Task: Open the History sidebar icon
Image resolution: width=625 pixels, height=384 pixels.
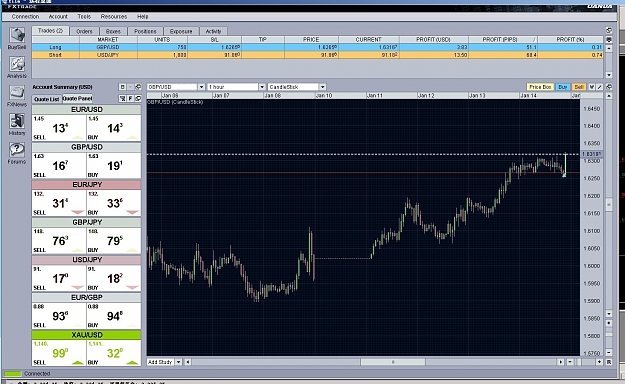Action: click(x=17, y=122)
